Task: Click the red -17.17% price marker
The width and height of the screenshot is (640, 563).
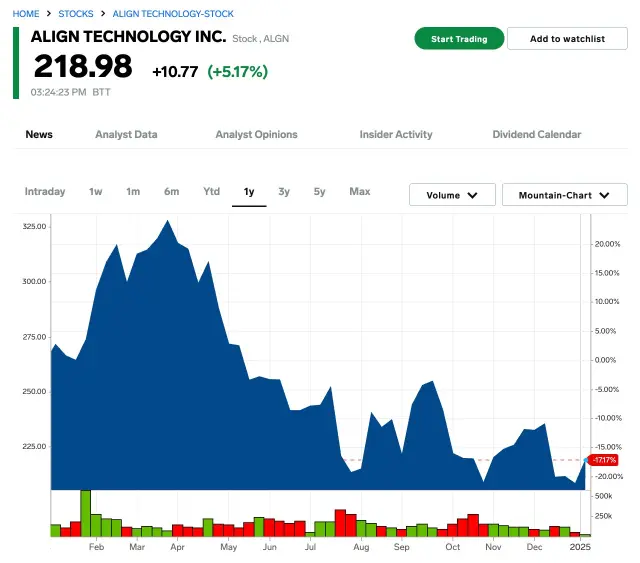Action: (603, 460)
